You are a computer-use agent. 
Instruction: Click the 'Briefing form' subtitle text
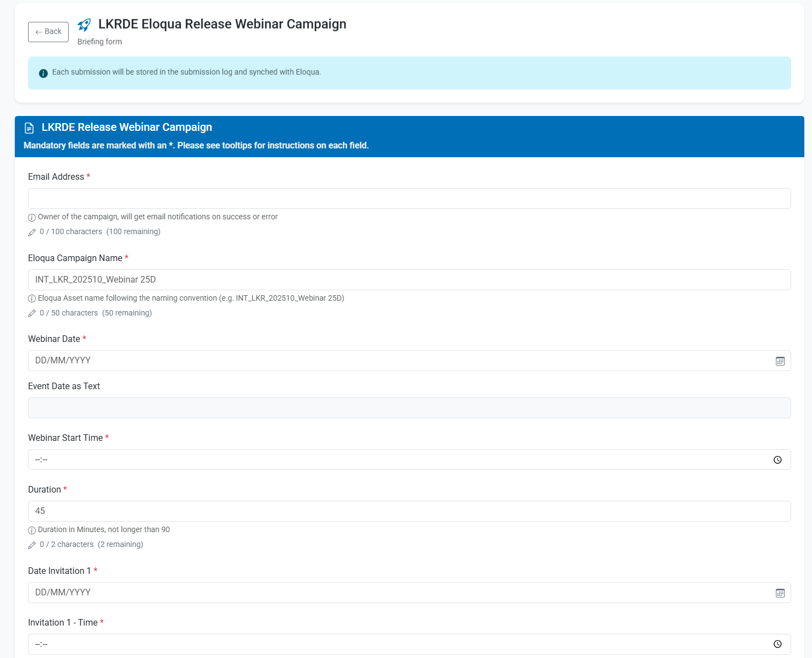(99, 42)
